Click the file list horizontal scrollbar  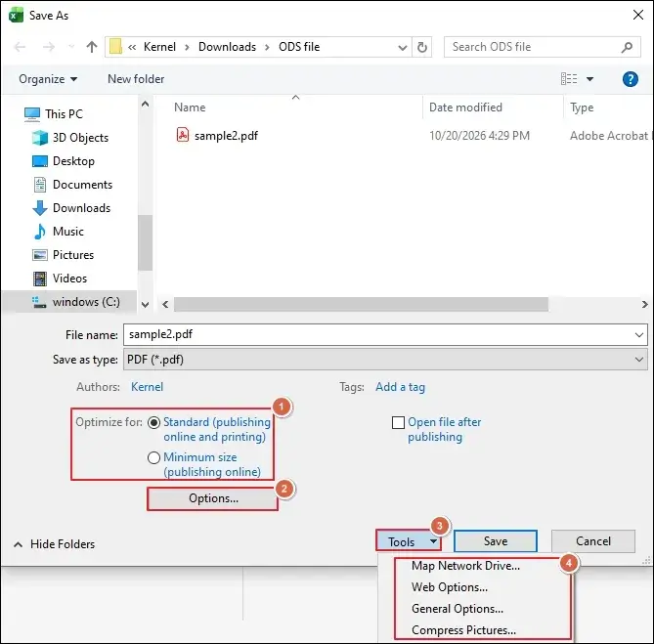click(x=361, y=304)
